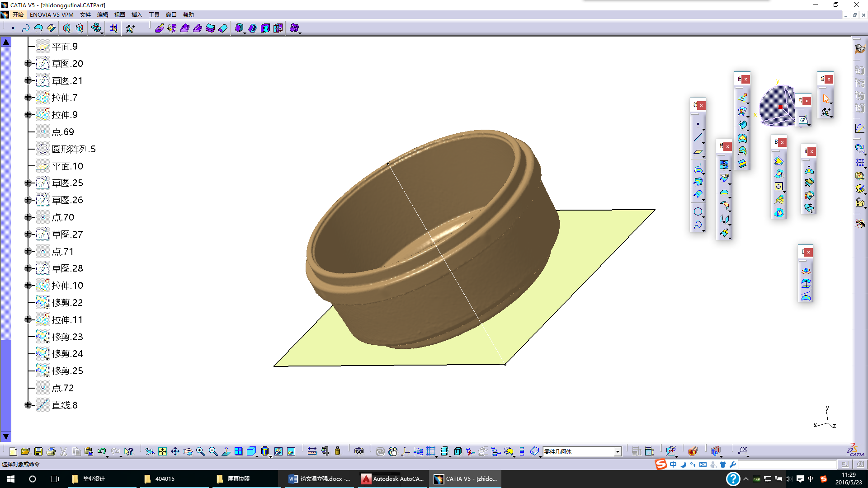Expand the 直线.8 tree node
This screenshot has width=868, height=488.
pyautogui.click(x=28, y=405)
